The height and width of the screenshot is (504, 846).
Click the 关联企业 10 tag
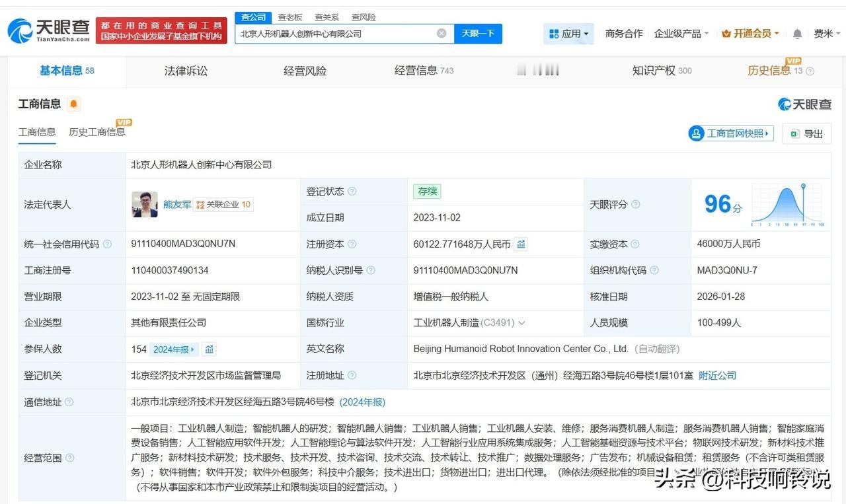click(223, 205)
